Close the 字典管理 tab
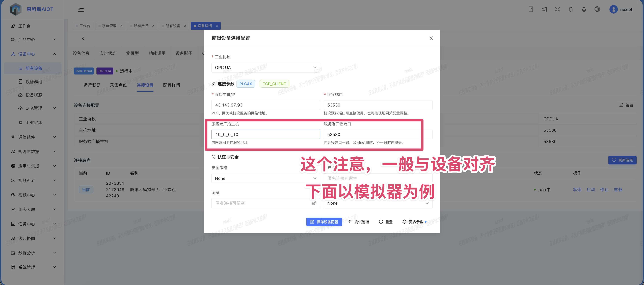The width and height of the screenshot is (644, 285). click(x=121, y=26)
